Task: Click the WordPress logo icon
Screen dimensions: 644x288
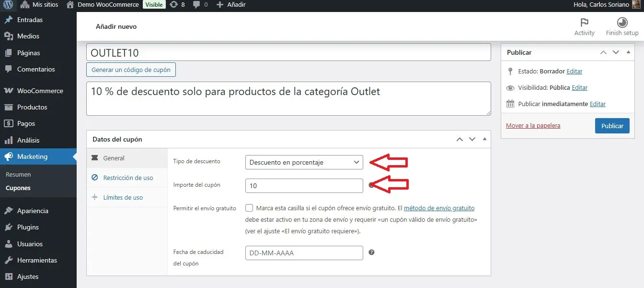Action: [x=8, y=5]
